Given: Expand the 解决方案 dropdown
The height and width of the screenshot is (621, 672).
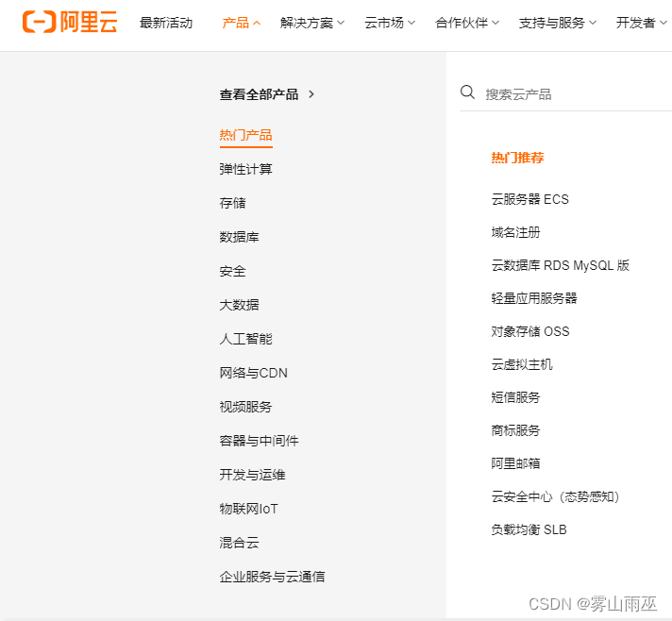Looking at the screenshot, I should (x=312, y=23).
